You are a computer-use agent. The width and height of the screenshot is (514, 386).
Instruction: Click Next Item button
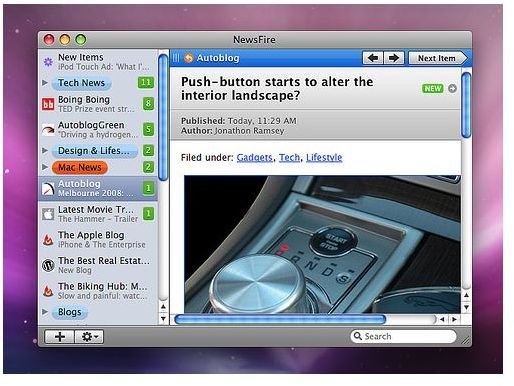pyautogui.click(x=437, y=58)
